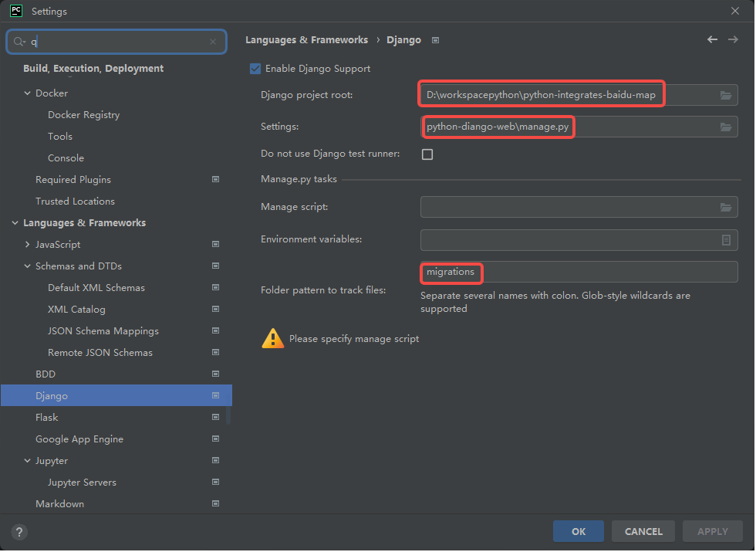Click the project icon next to Markdown
Screen dimensions: 756x552
click(215, 503)
